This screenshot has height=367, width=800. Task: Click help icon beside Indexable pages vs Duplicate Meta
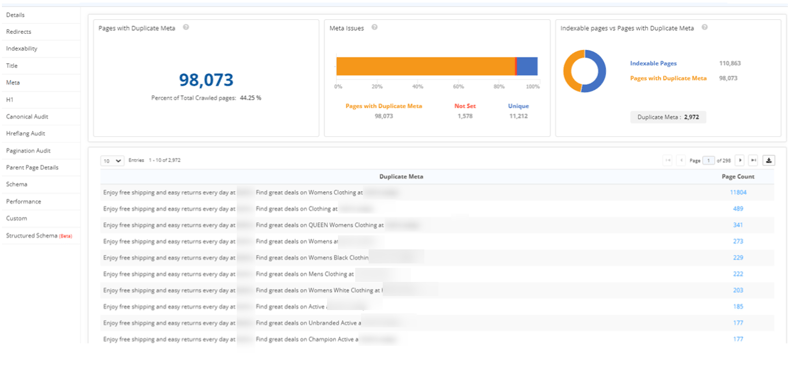click(705, 28)
